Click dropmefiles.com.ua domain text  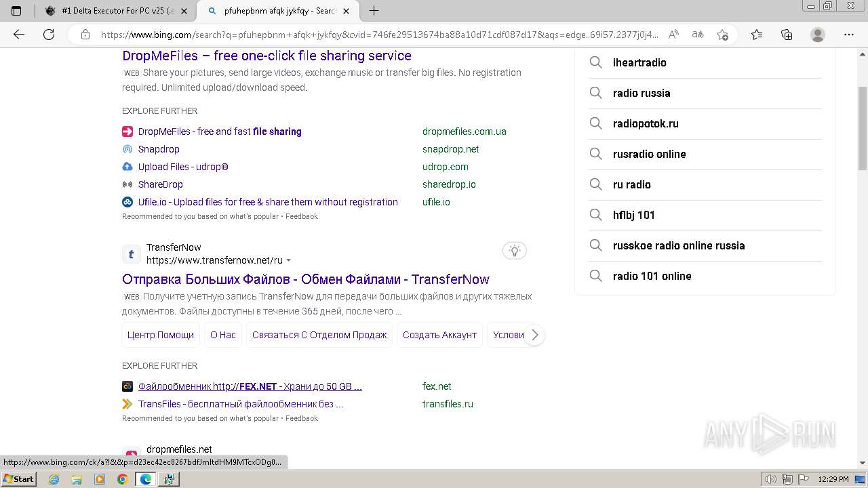[x=465, y=131]
